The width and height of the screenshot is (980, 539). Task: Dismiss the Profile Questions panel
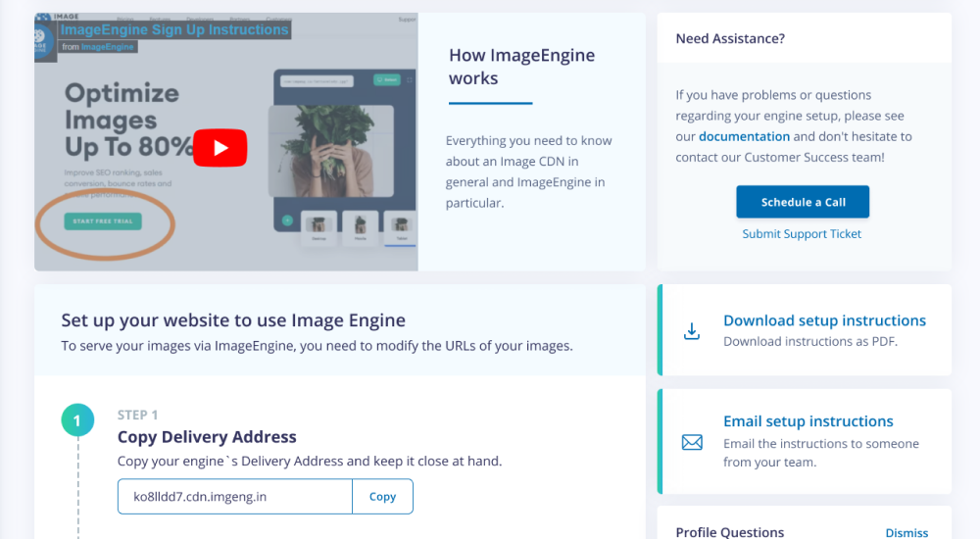906,532
